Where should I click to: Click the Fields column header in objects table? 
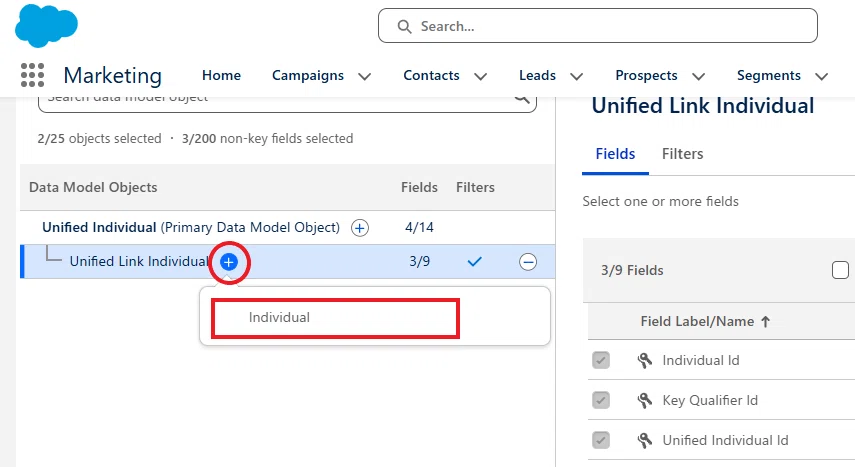click(x=419, y=187)
